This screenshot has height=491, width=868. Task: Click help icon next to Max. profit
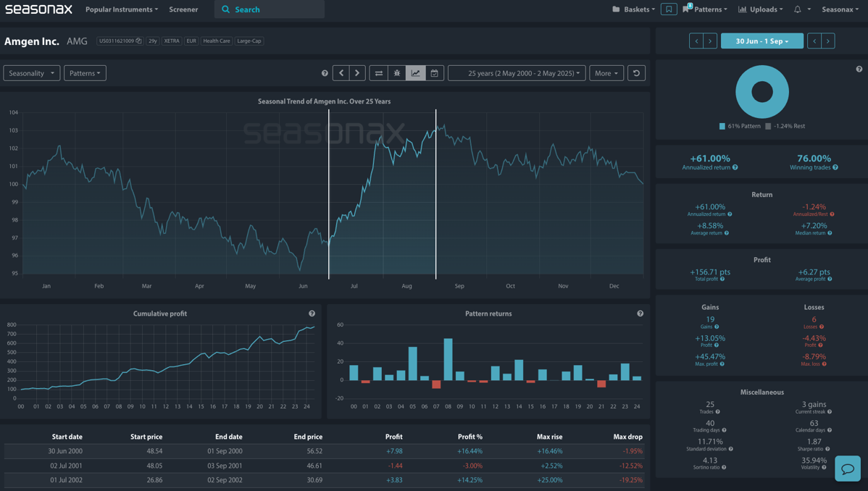722,364
